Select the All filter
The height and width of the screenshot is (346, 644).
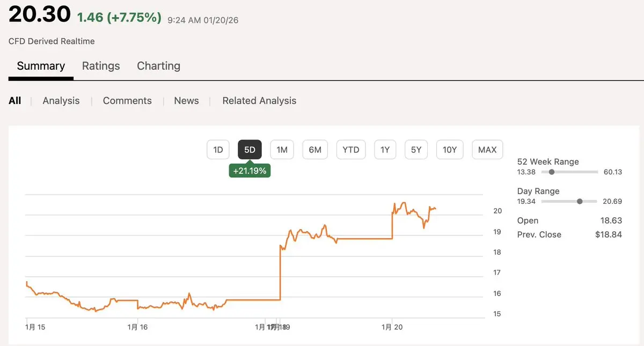15,101
